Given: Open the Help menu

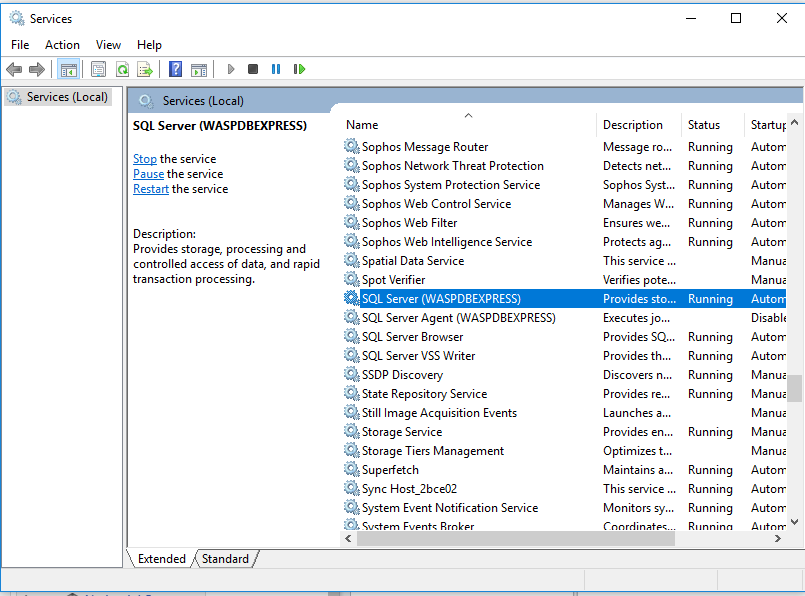Looking at the screenshot, I should (x=149, y=45).
